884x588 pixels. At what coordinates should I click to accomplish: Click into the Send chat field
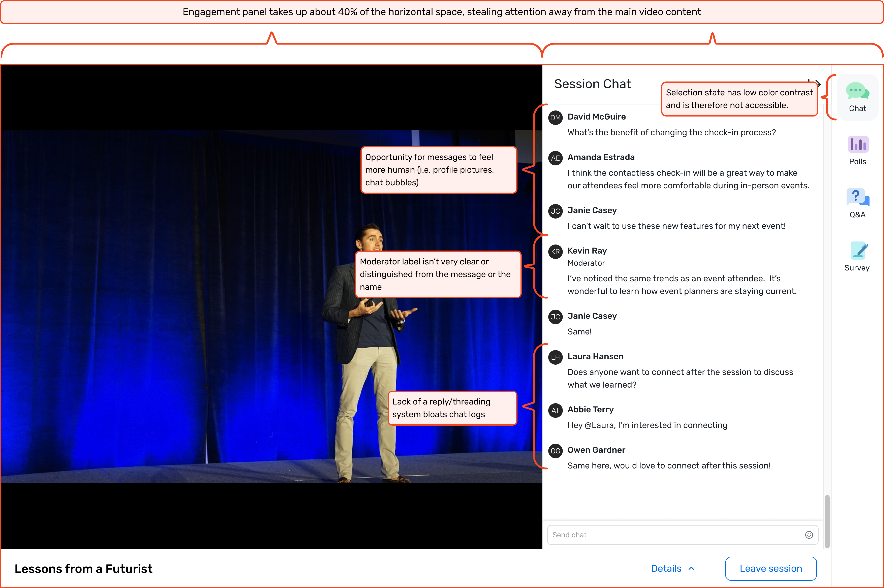tap(675, 535)
